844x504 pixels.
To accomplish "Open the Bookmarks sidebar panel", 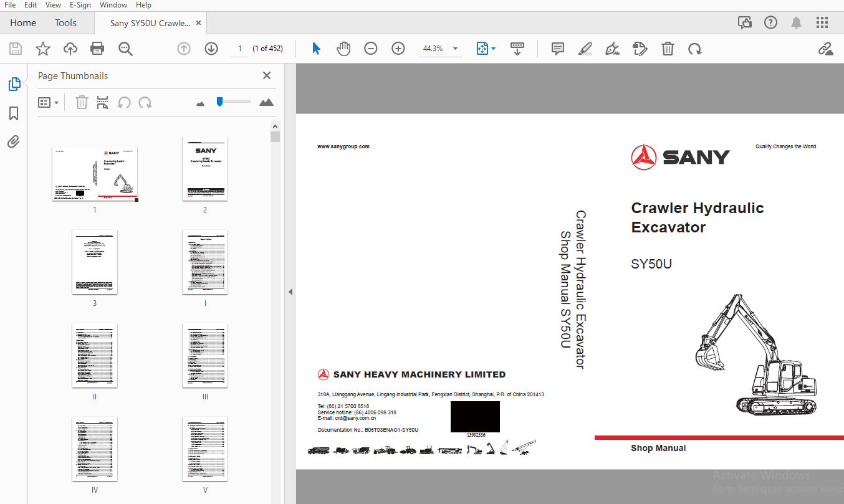I will [x=14, y=113].
